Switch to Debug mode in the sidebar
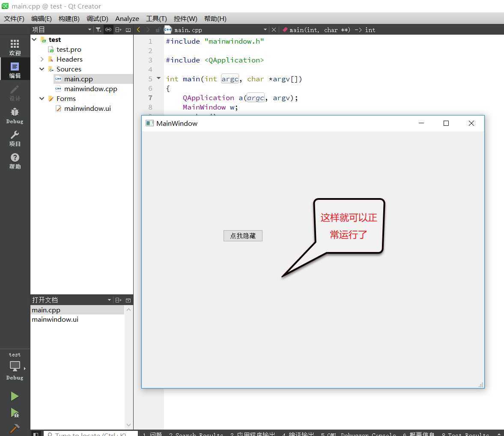Image resolution: width=504 pixels, height=436 pixels. (15, 116)
